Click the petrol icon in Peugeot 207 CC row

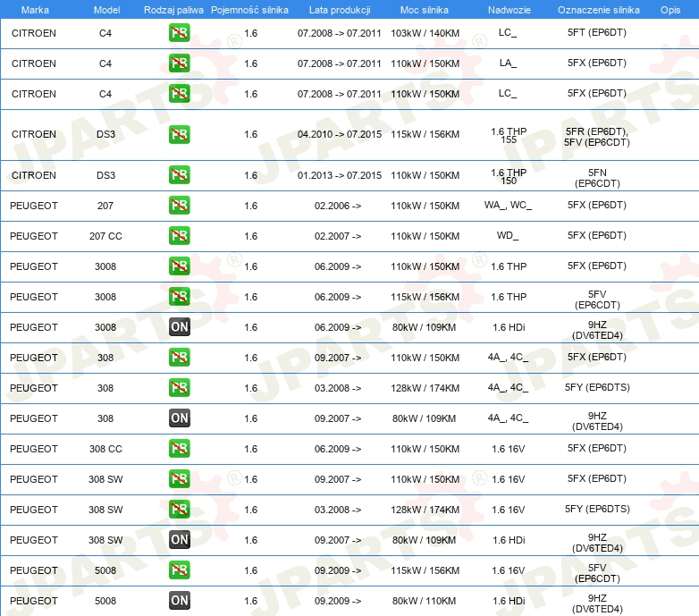pos(179,235)
